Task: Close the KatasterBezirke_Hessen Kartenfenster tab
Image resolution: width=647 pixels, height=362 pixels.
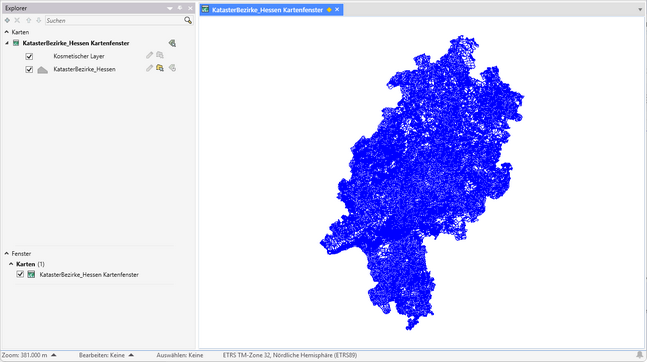Action: point(337,9)
